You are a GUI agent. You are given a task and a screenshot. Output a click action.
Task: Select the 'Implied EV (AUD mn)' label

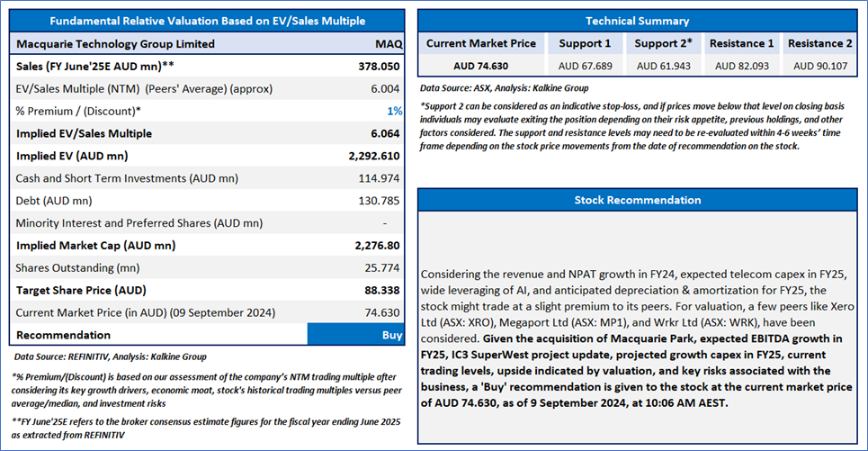[x=72, y=157]
